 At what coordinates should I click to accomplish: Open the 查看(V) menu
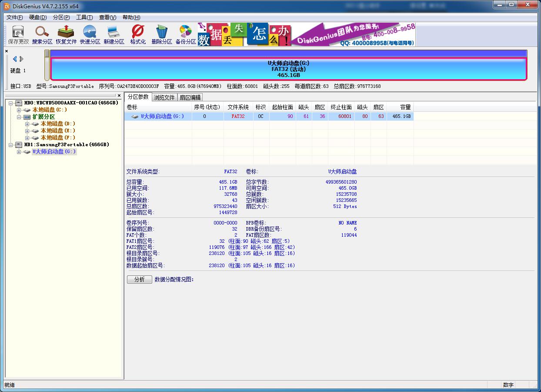click(107, 17)
